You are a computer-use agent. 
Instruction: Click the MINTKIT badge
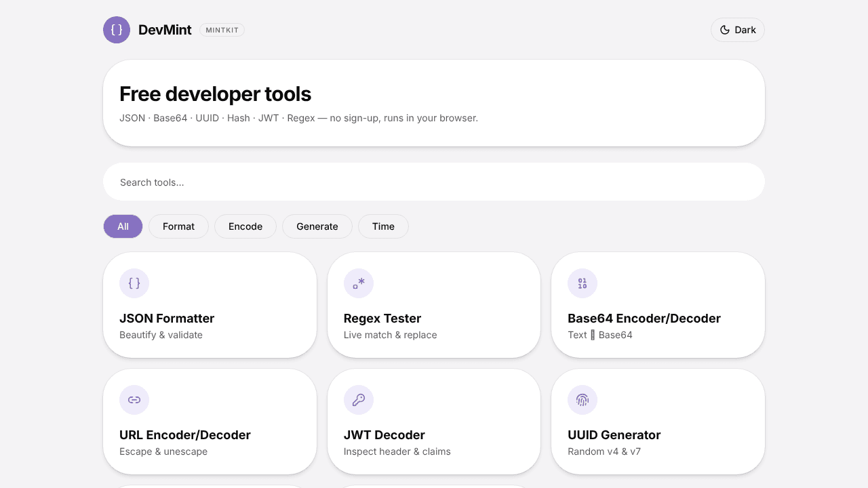click(222, 30)
